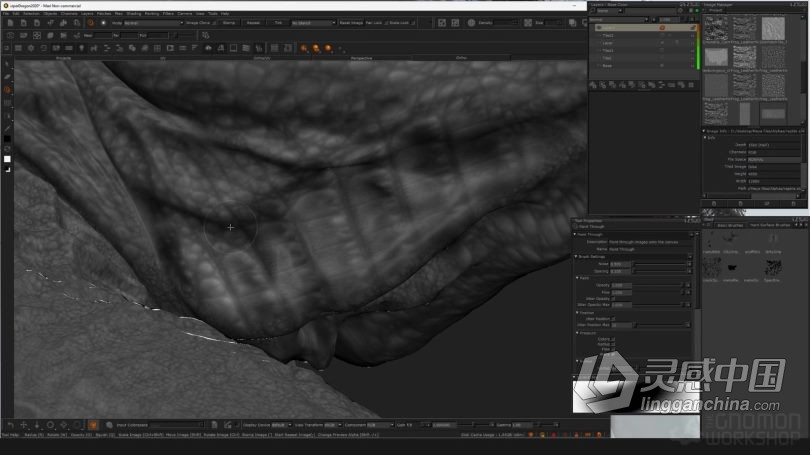The height and width of the screenshot is (455, 810).
Task: Open the dropdown right of the Tint button
Action: click(x=314, y=23)
